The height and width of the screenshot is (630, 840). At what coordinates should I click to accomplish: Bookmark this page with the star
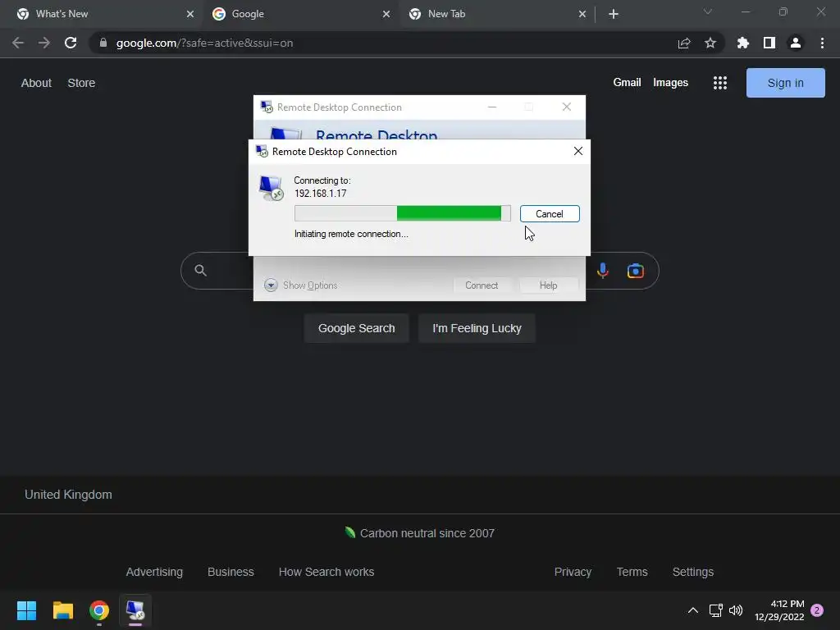pyautogui.click(x=710, y=43)
